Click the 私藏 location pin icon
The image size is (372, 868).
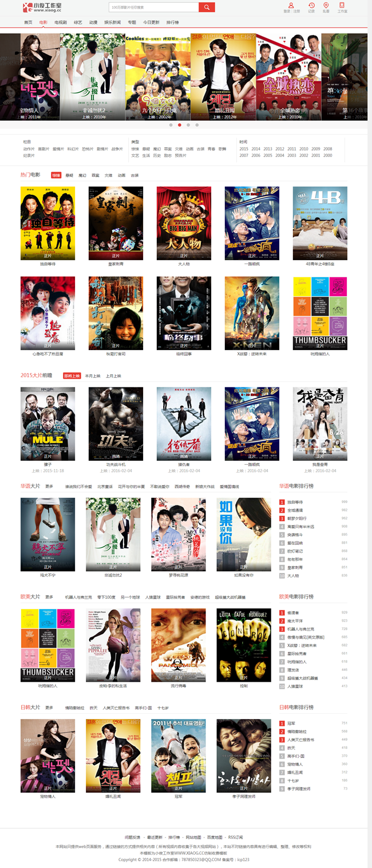tap(326, 6)
